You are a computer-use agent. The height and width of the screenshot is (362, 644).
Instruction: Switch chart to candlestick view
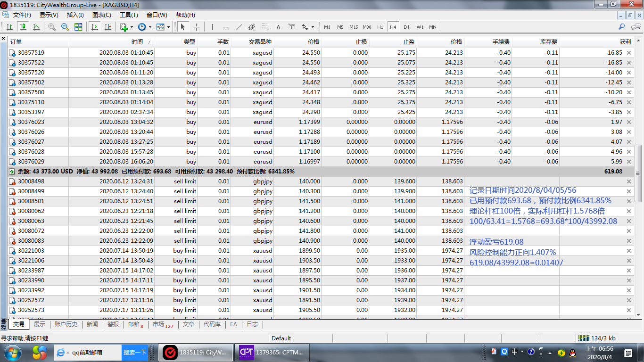(x=23, y=27)
